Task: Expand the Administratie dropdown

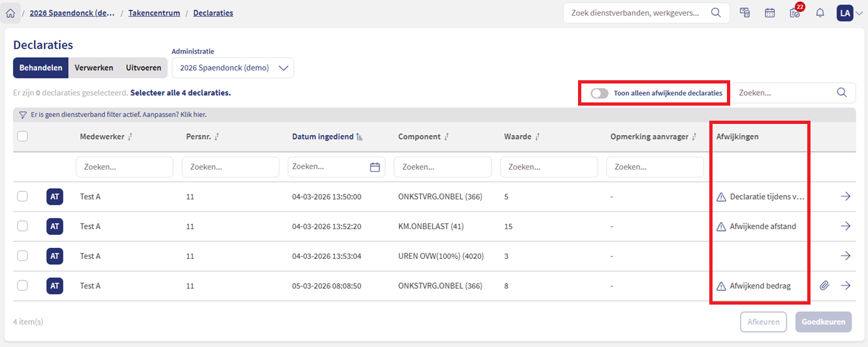Action: [x=283, y=68]
